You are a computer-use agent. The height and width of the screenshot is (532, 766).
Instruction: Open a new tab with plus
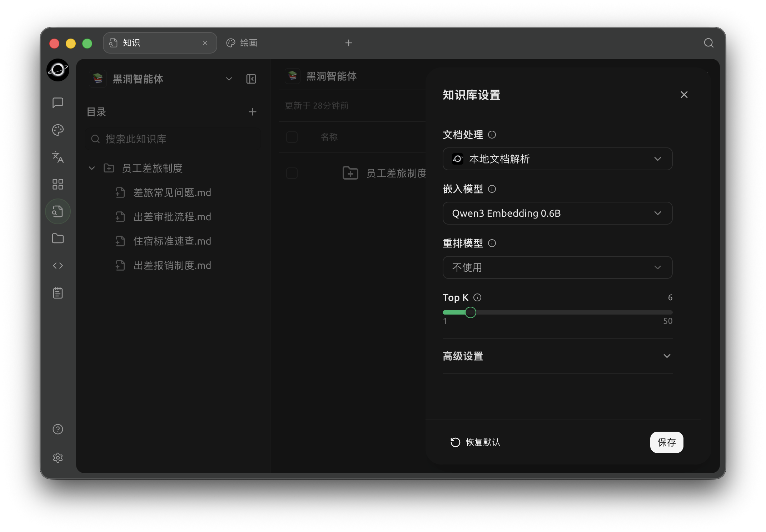[x=349, y=43]
